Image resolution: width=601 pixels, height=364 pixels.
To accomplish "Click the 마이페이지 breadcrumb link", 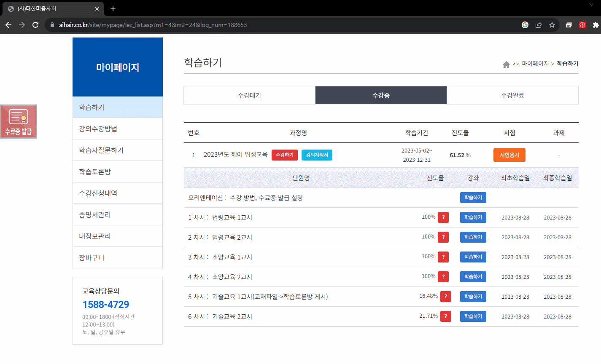I will pos(535,64).
